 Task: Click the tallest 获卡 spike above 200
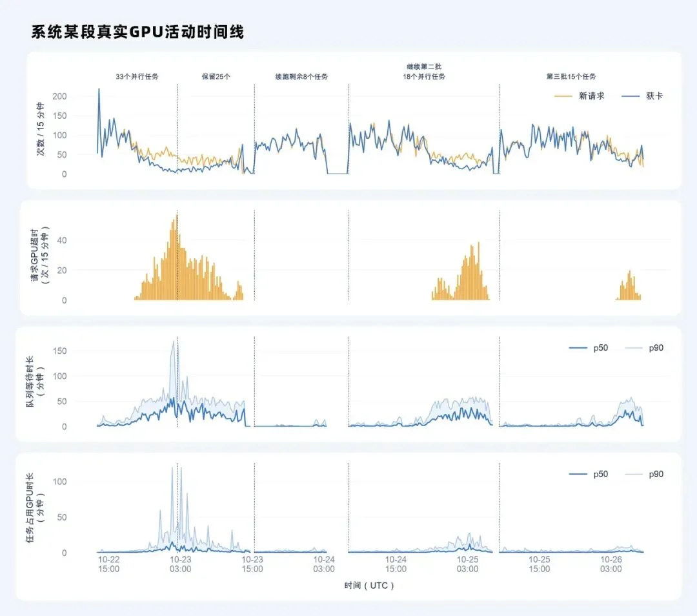click(x=99, y=90)
